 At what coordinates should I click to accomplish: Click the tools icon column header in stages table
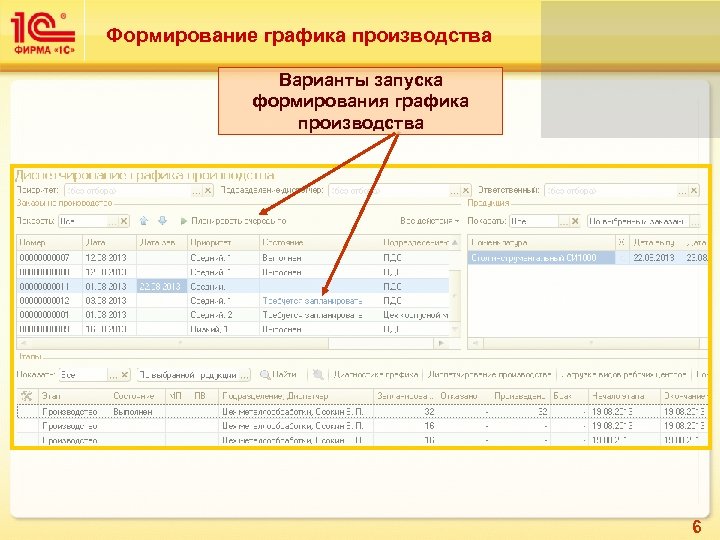coord(27,396)
